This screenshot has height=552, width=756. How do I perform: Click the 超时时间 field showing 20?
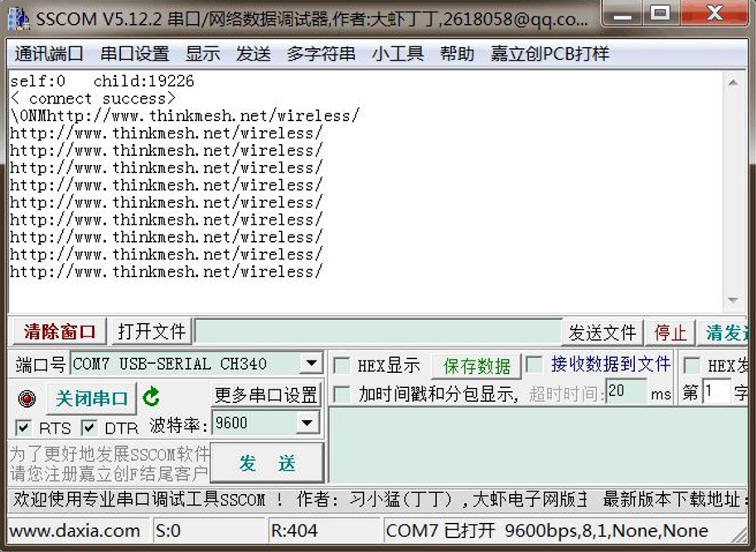(x=626, y=391)
